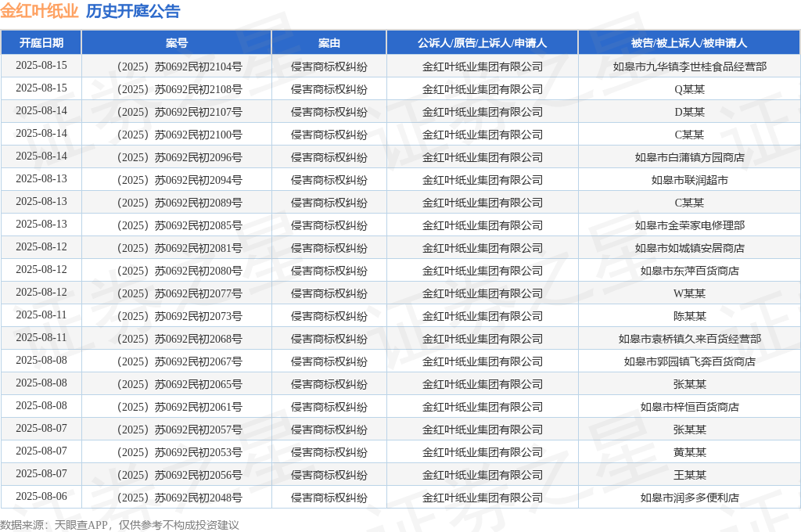The image size is (801, 532).
Task: Select defendant Q某某
Action: coord(690,89)
